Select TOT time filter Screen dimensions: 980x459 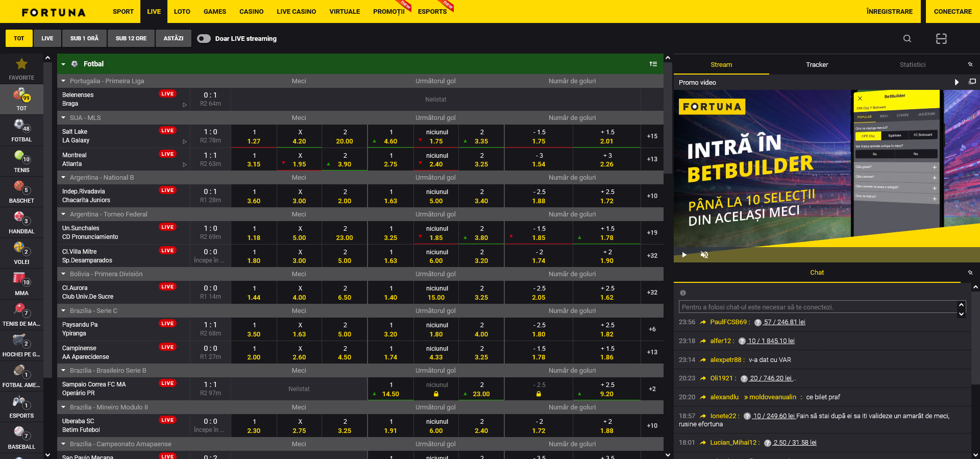click(19, 38)
